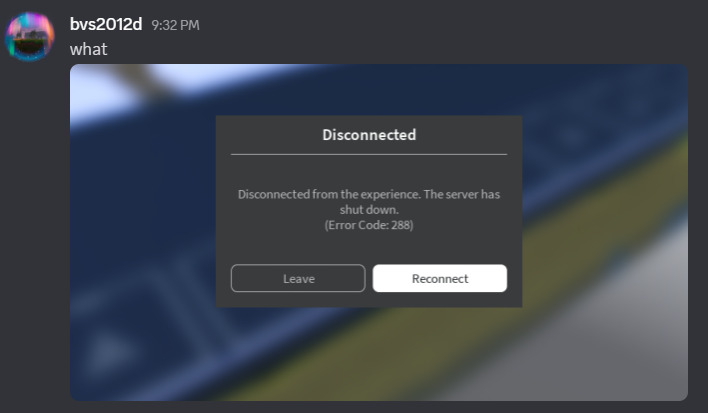Image resolution: width=708 pixels, height=413 pixels.
Task: Select the "what" message text
Action: pos(88,49)
